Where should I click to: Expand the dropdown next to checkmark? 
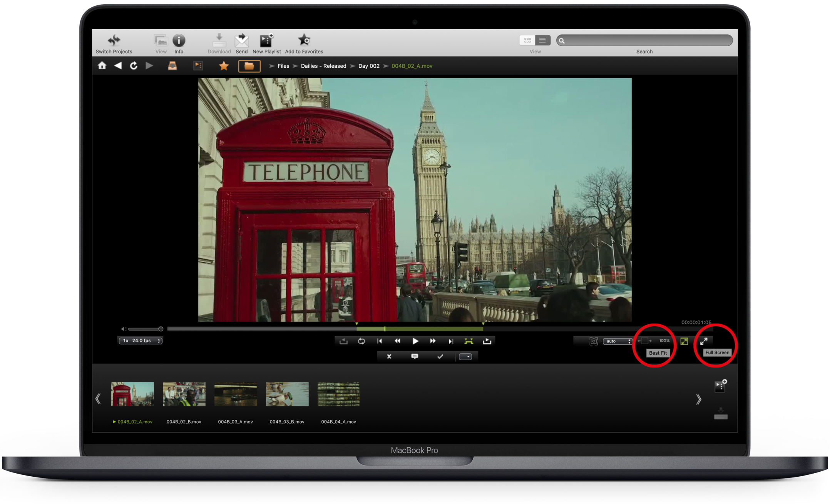tap(465, 357)
